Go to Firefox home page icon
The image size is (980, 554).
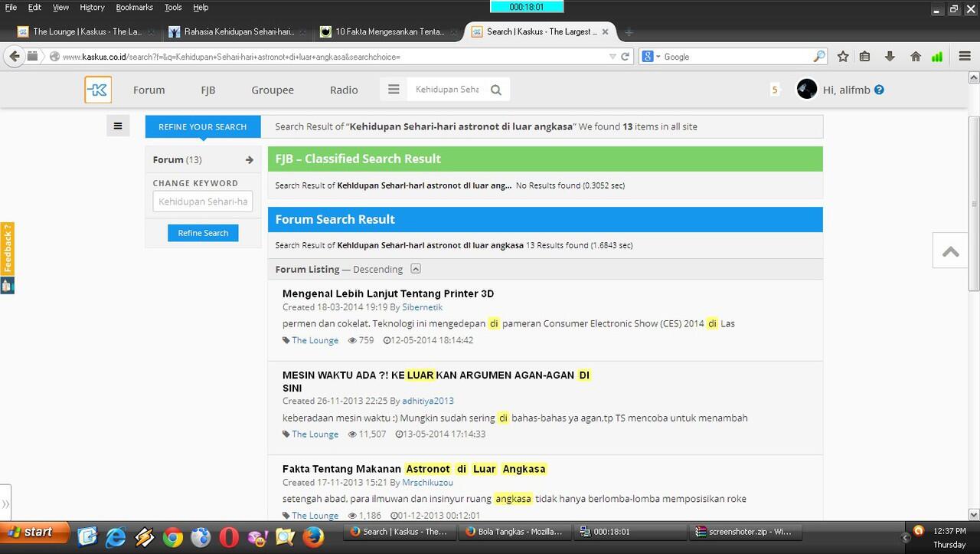(915, 56)
